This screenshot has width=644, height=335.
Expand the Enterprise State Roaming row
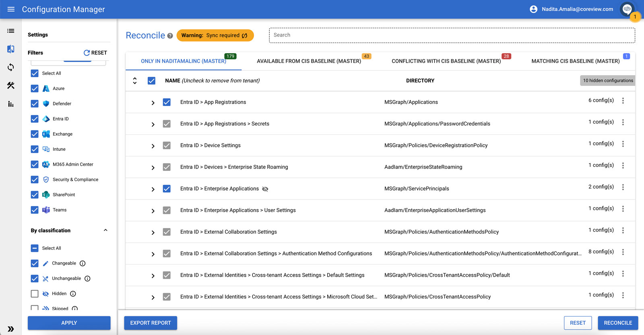tap(153, 168)
